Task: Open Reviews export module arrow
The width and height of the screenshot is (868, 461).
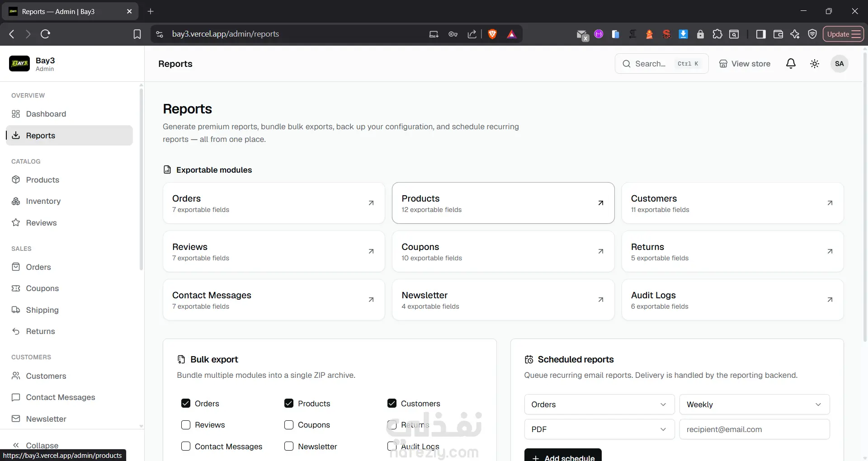Action: pyautogui.click(x=371, y=251)
